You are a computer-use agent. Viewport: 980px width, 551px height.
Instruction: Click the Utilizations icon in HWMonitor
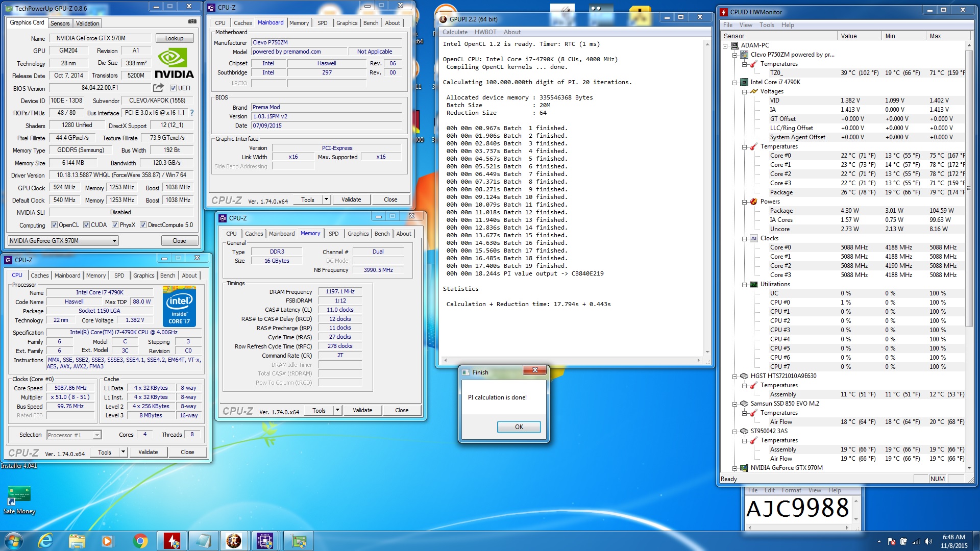click(753, 284)
